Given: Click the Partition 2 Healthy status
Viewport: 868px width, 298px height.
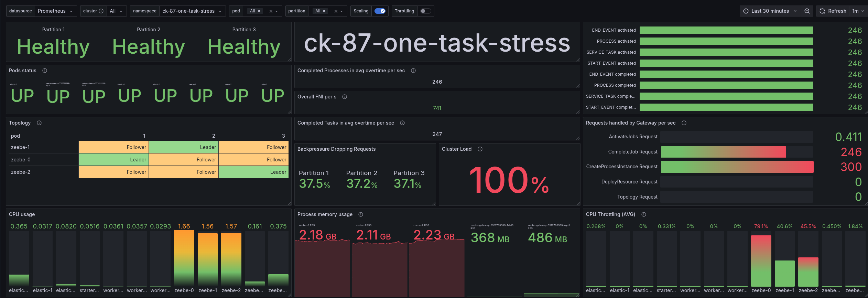Looking at the screenshot, I should 149,47.
